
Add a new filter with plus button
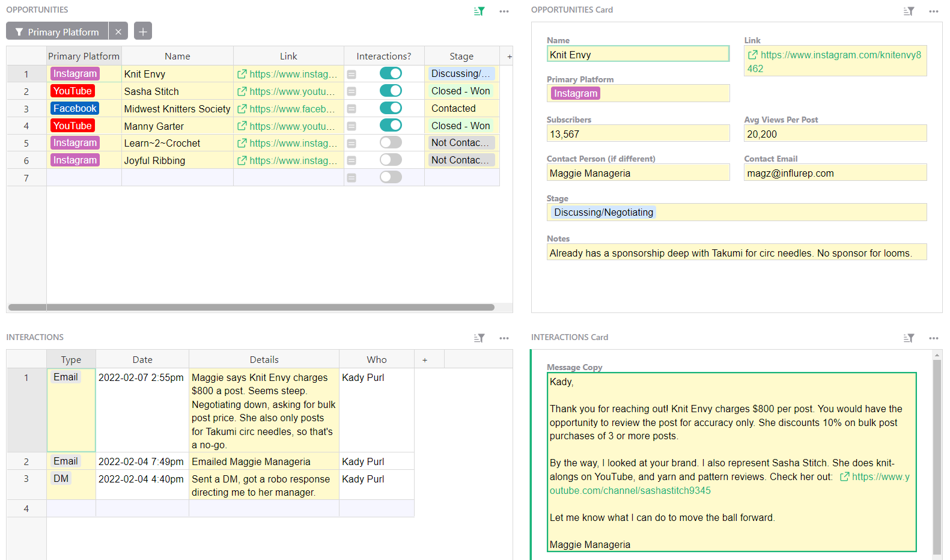(143, 31)
